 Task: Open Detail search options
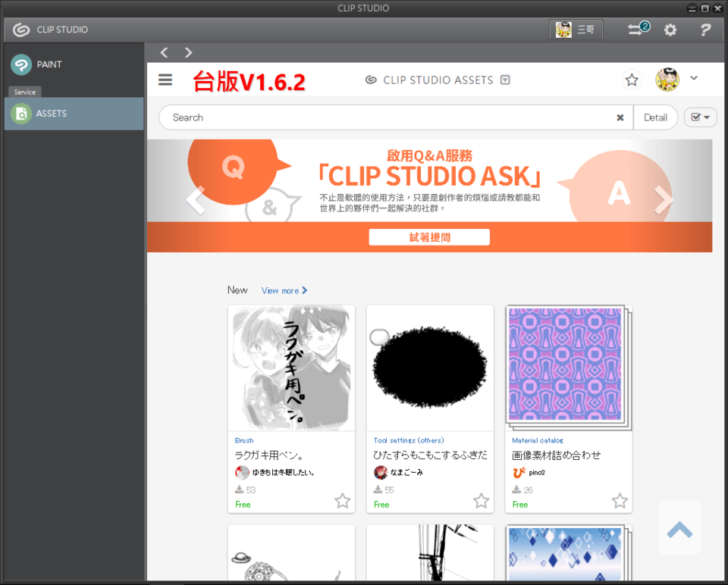pyautogui.click(x=655, y=117)
